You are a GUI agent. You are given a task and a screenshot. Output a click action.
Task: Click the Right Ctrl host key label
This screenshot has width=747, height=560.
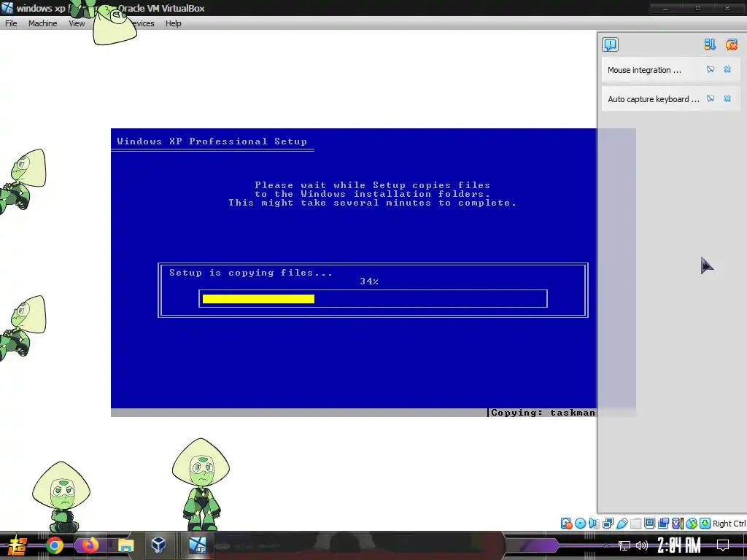tap(729, 524)
